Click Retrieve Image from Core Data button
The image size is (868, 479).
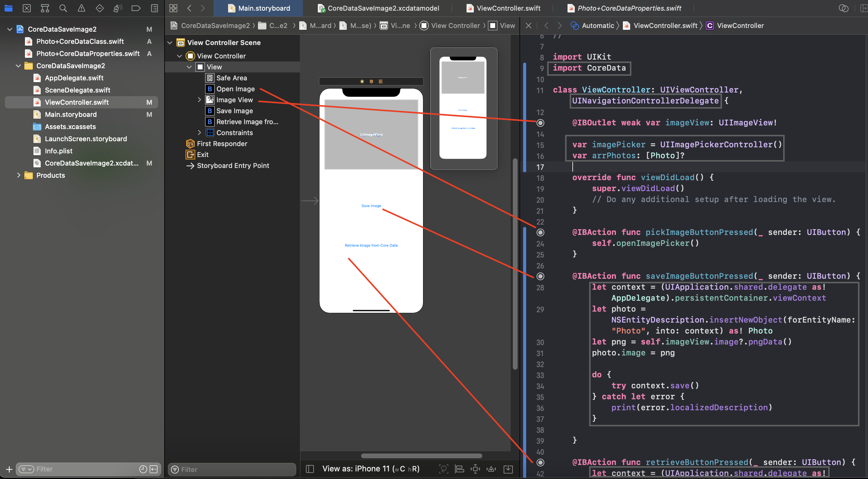(371, 245)
